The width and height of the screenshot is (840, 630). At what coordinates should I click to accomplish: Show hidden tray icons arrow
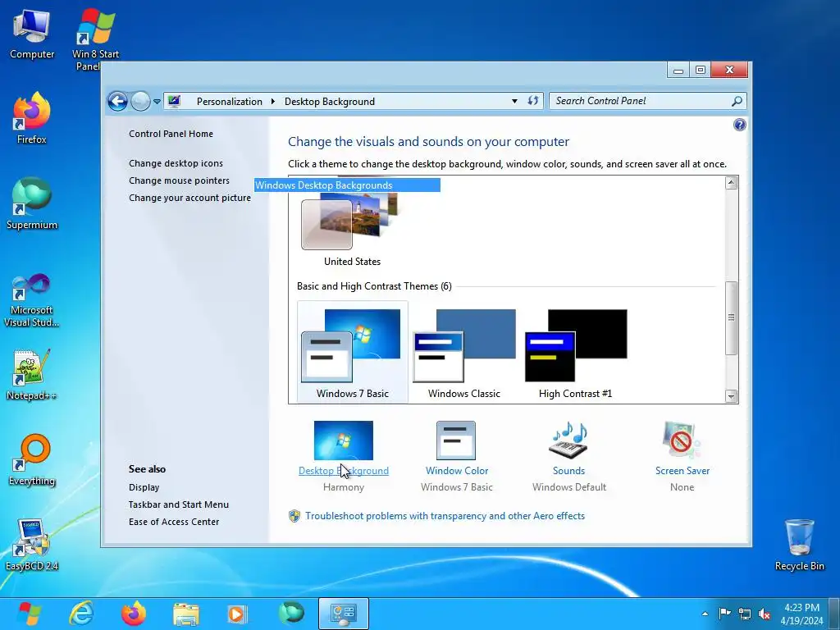point(705,614)
